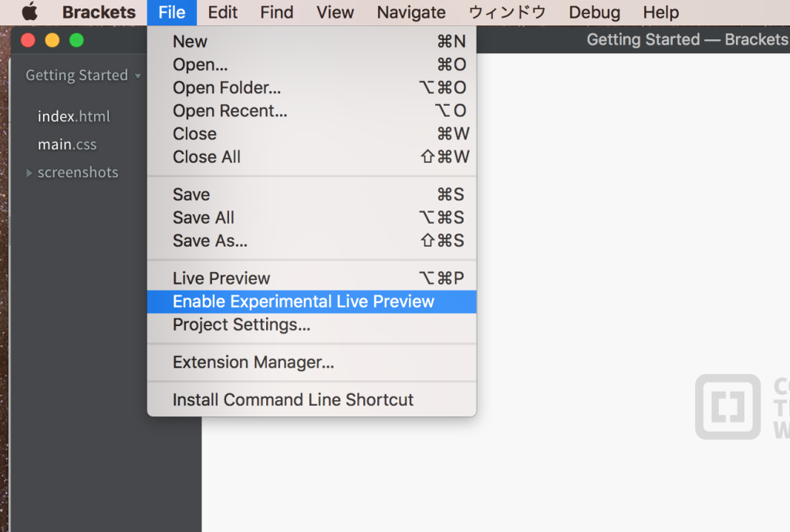Choose New from the File menu
This screenshot has width=790, height=532.
click(x=190, y=42)
